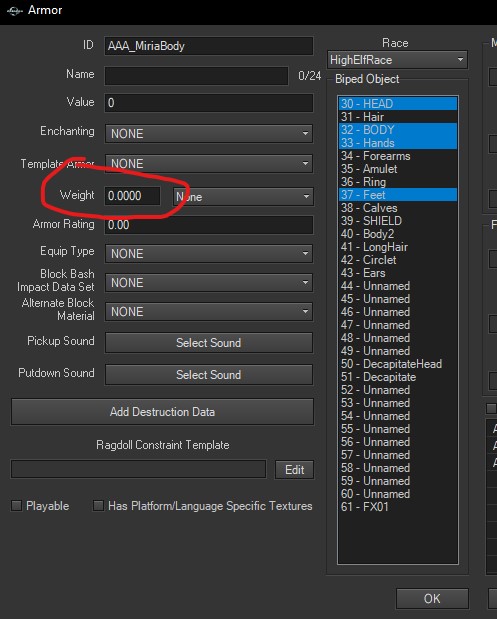Select 42 - Circlet biped slot
Viewport: 497px width, 619px height.
398,260
